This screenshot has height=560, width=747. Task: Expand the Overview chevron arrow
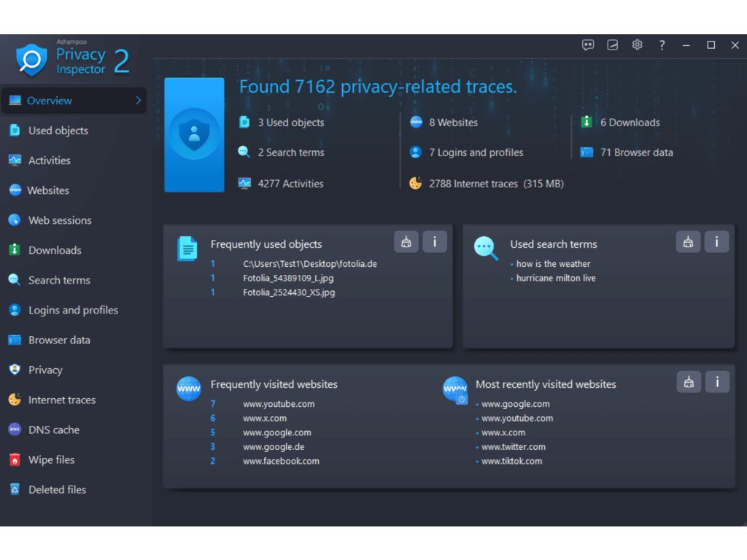click(138, 101)
